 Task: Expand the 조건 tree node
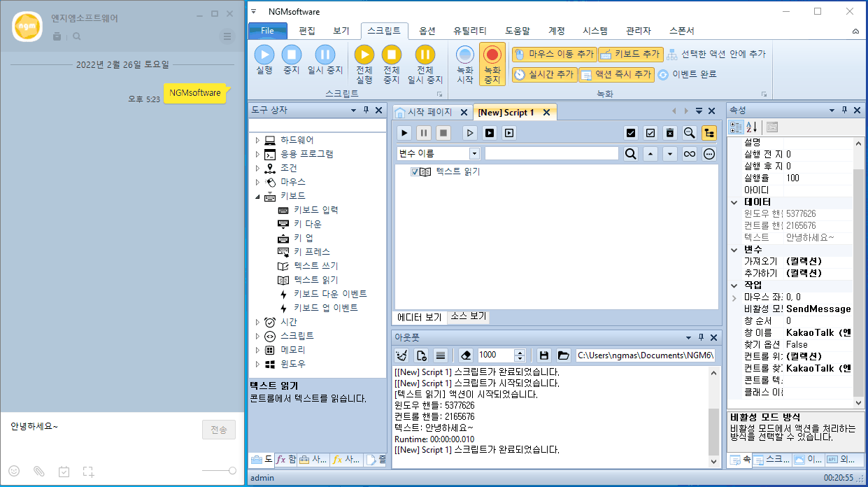click(257, 168)
